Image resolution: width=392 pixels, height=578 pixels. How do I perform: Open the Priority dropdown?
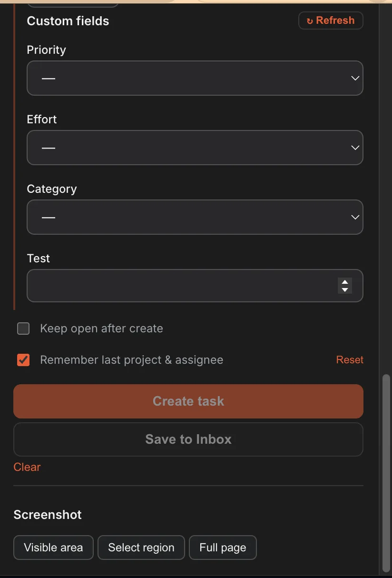[x=195, y=78]
